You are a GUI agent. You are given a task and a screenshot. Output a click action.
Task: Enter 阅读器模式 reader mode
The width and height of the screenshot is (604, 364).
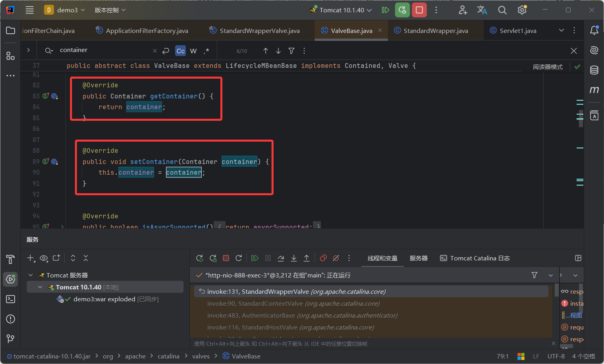click(x=548, y=67)
